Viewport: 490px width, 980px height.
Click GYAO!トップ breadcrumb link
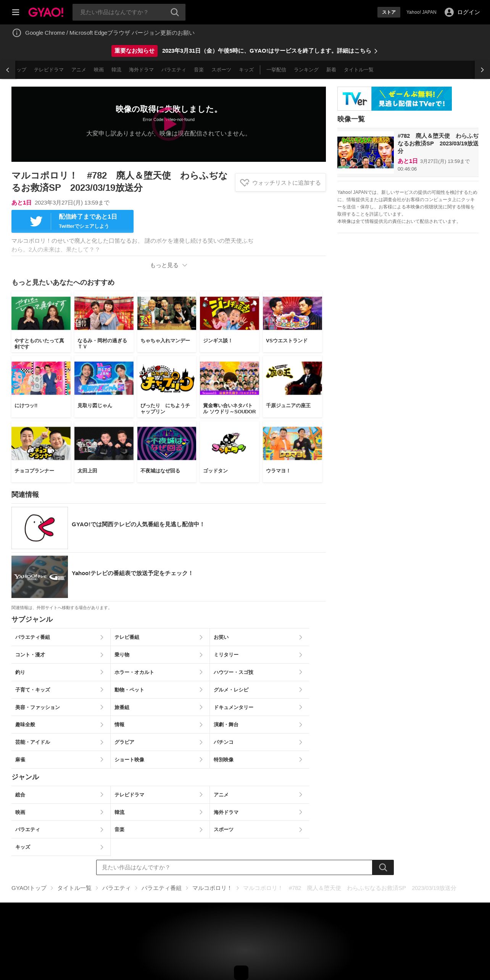tap(29, 888)
